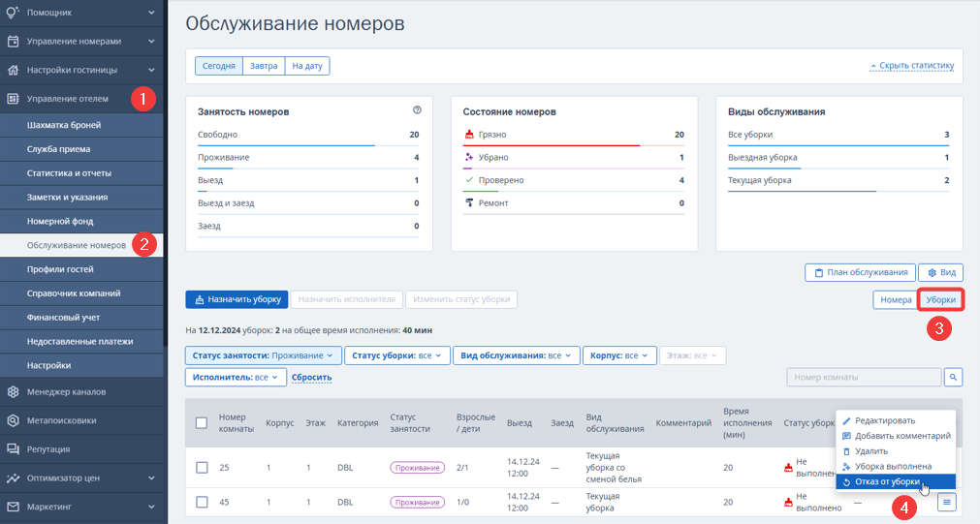Open the Статус уборки filter dropdown
Image resolution: width=980 pixels, height=524 pixels.
click(396, 355)
